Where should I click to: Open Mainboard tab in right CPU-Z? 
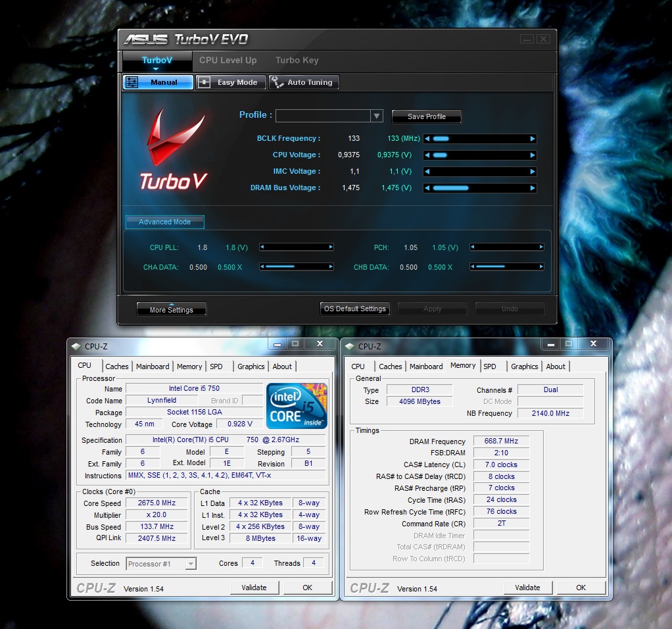click(426, 366)
